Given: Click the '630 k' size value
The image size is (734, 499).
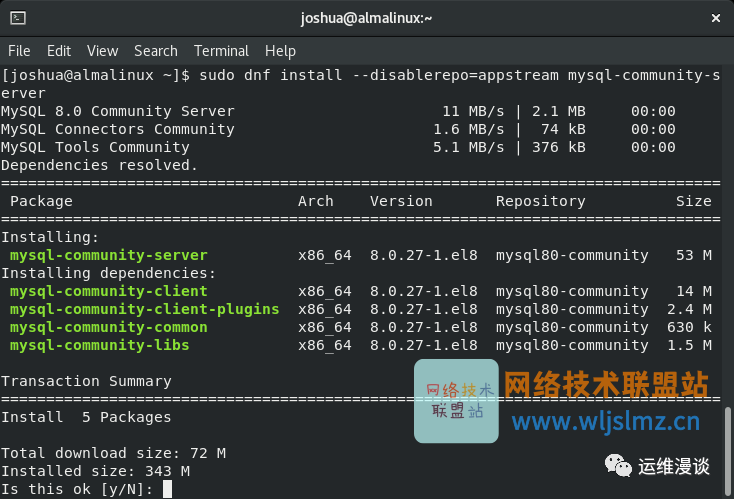Looking at the screenshot, I should click(x=689, y=327).
